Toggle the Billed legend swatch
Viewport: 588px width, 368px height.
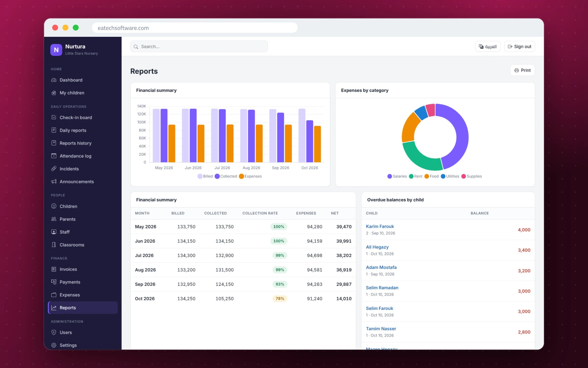coord(200,176)
